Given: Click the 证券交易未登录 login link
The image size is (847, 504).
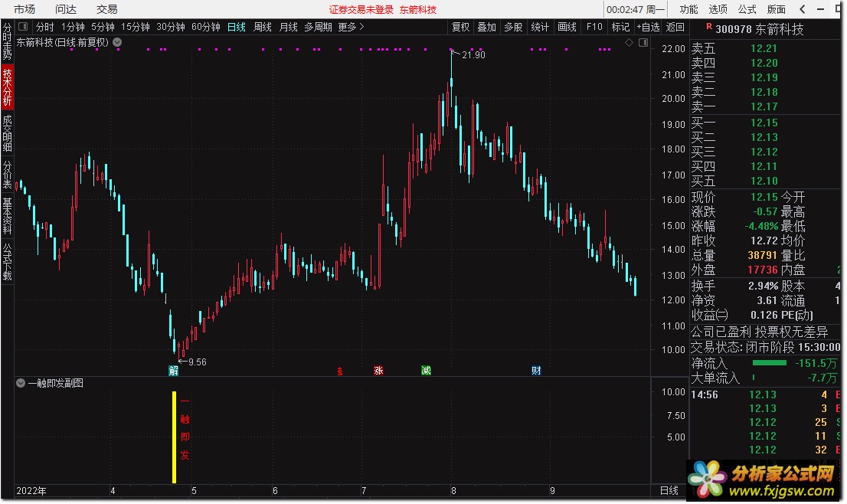Looking at the screenshot, I should pos(361,10).
